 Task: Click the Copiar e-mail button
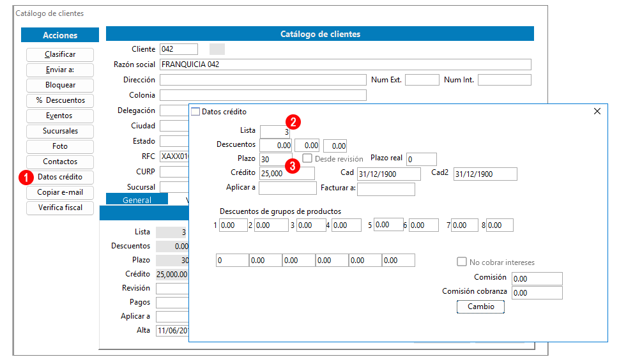(x=60, y=193)
